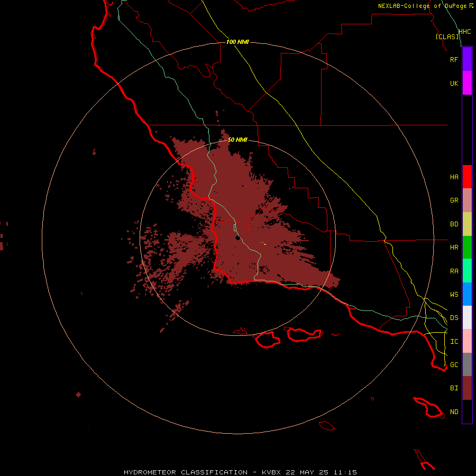Click the HA red legend swatch
Image resolution: width=476 pixels, height=476 pixels.
pyautogui.click(x=467, y=177)
